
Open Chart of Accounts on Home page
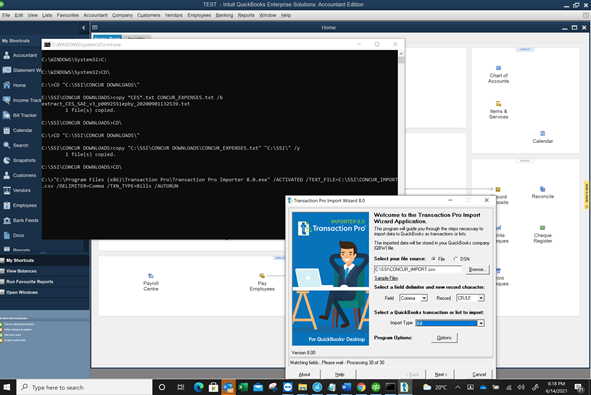click(x=498, y=75)
